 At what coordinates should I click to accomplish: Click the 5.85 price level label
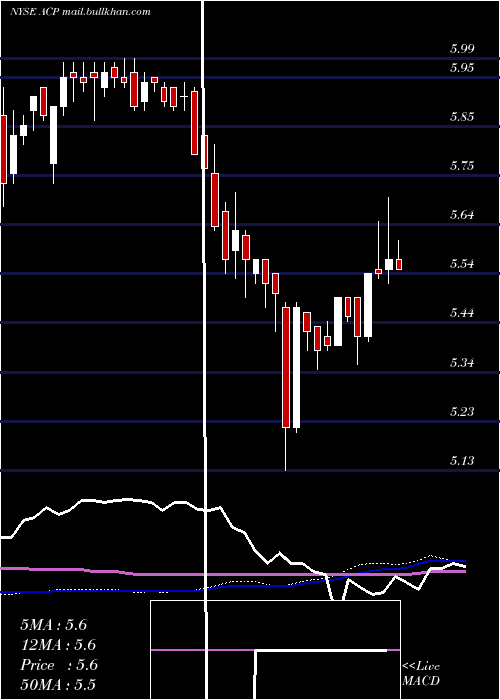point(462,117)
